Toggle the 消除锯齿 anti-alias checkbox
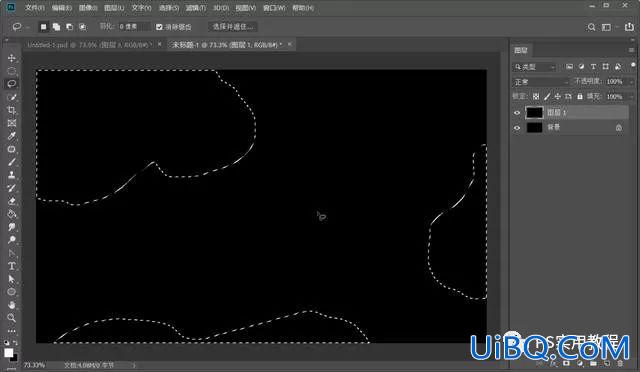The width and height of the screenshot is (640, 372). pos(159,27)
